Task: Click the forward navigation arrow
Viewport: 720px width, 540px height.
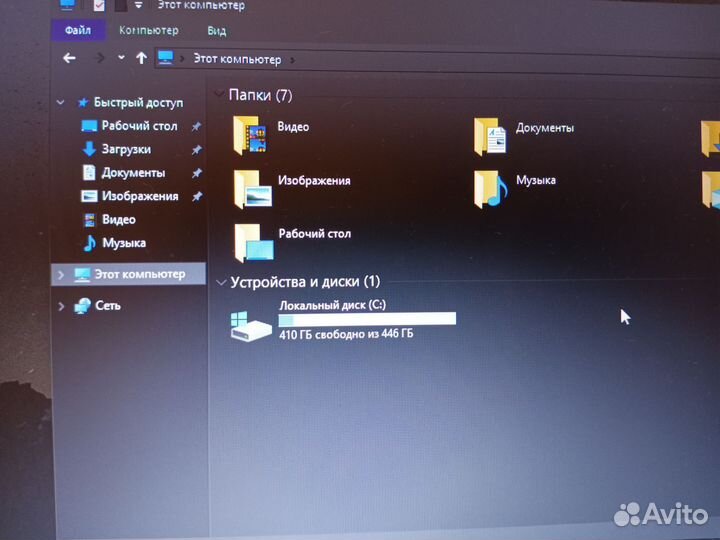Action: pos(99,58)
